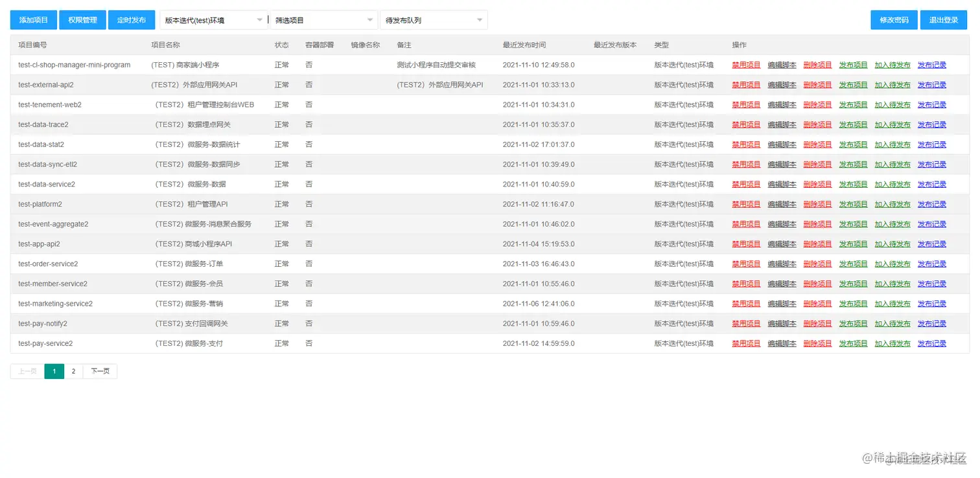980x478 pixels.
Task: Click the 最近发布版本 column header
Action: point(615,45)
